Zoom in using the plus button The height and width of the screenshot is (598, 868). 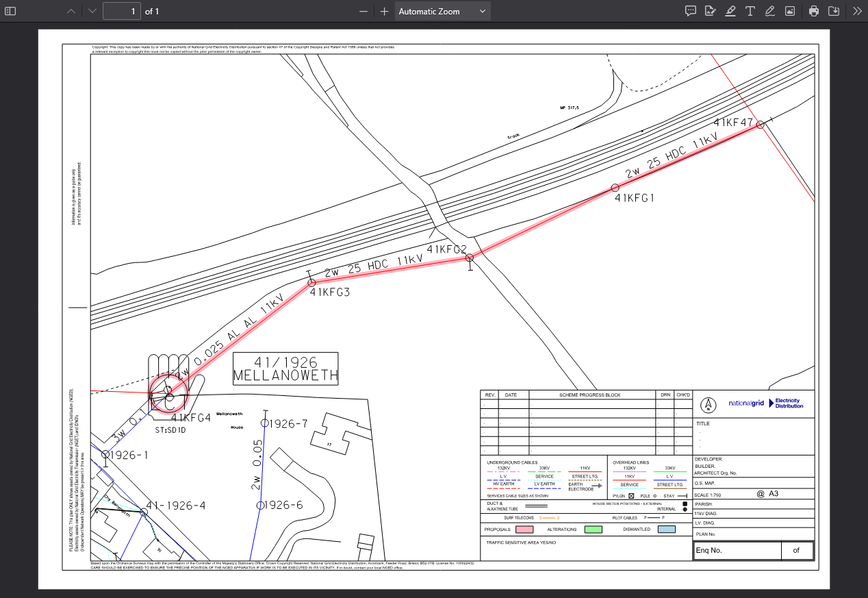click(385, 11)
